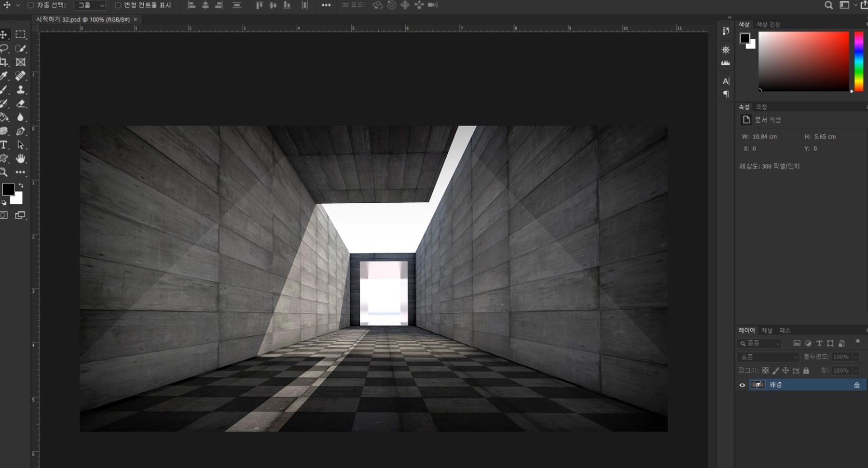Image resolution: width=868 pixels, height=468 pixels.
Task: Select the Rectangular Marquee tool
Action: (x=21, y=34)
